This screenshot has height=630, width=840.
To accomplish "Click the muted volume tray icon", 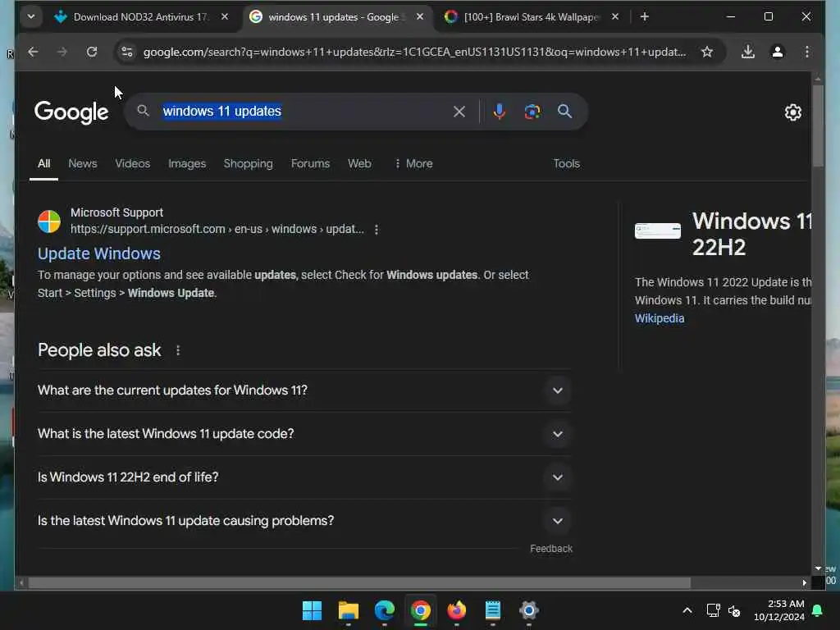I will 734,610.
